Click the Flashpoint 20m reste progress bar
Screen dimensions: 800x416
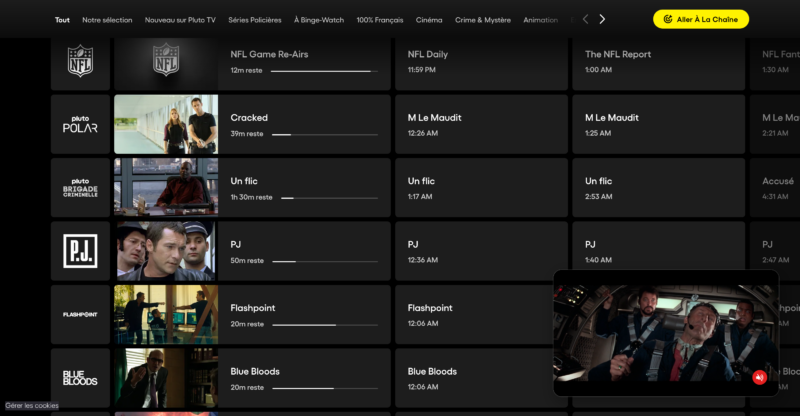[x=325, y=325]
